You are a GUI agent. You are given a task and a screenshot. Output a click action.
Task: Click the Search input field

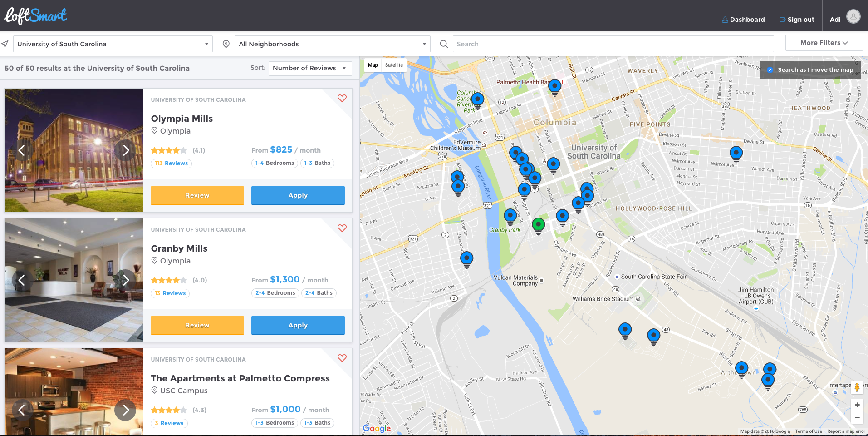613,44
